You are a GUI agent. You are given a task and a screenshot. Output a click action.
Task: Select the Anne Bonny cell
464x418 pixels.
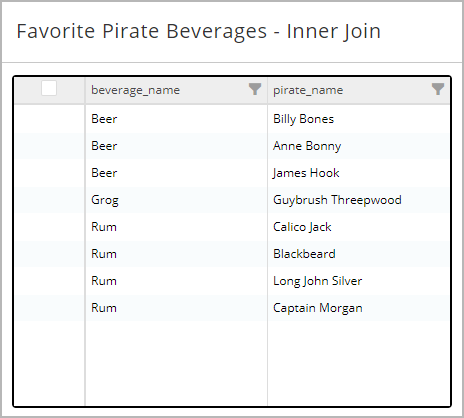pos(358,146)
